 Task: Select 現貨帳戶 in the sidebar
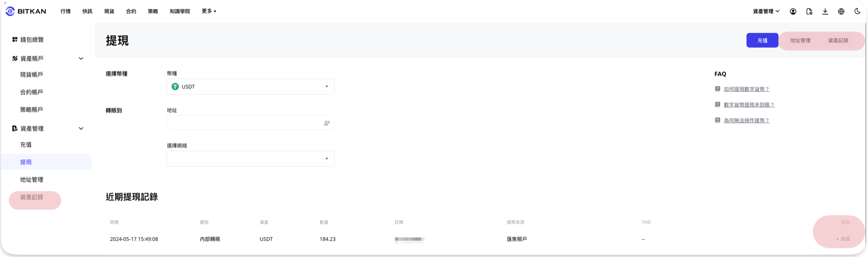[31, 75]
